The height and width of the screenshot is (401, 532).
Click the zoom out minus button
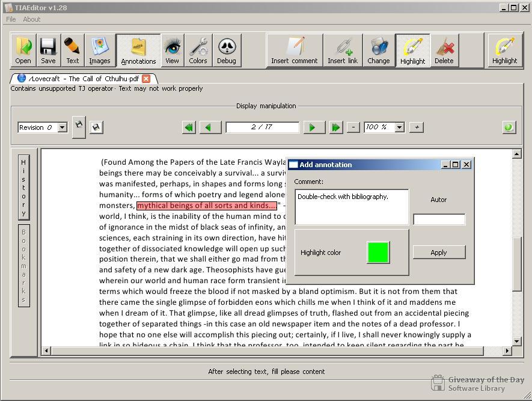[353, 127]
